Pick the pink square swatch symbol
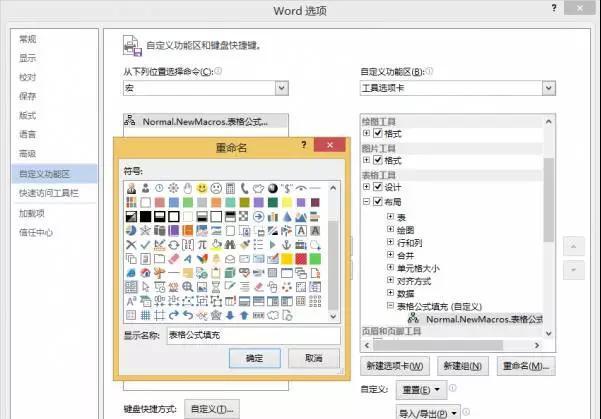The width and height of the screenshot is (601, 419). click(x=159, y=202)
